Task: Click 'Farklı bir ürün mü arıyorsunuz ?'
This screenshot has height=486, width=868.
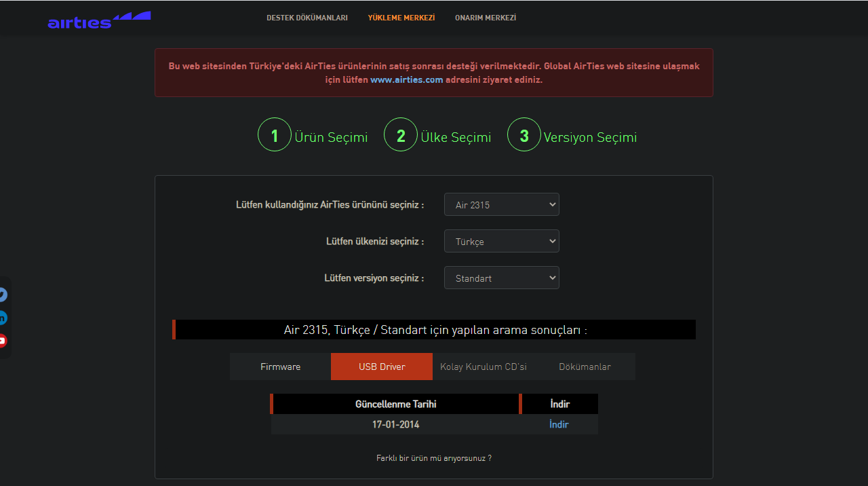Action: [x=434, y=458]
